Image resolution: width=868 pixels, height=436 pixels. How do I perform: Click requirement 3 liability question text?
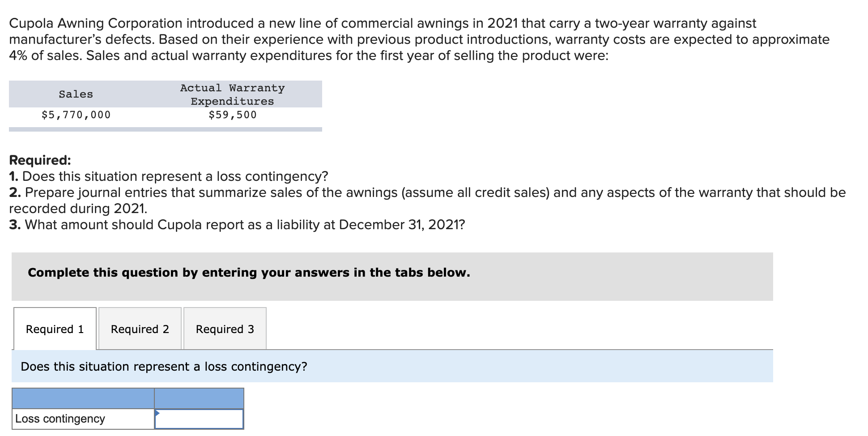[237, 224]
